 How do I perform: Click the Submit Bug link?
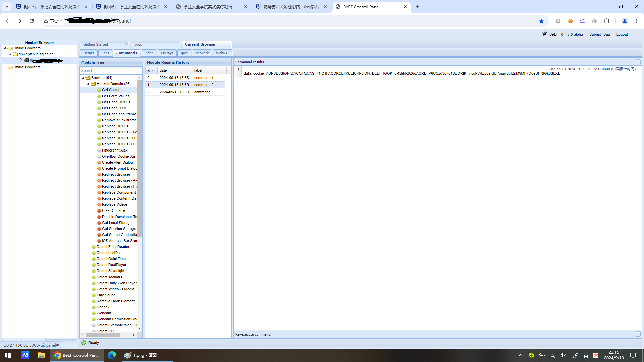(599, 34)
